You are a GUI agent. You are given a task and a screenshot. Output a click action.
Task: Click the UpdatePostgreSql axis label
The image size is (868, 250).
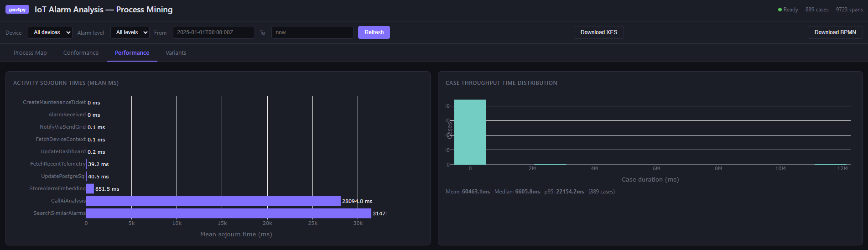pos(63,176)
